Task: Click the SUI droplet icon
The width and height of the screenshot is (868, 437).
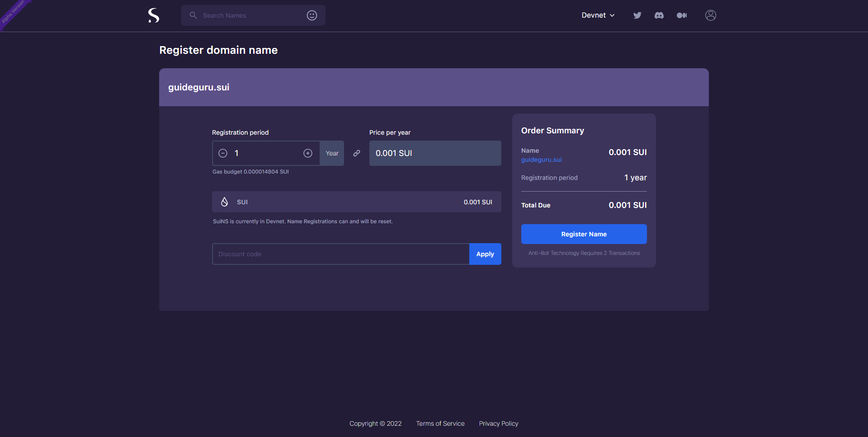Action: [x=224, y=202]
